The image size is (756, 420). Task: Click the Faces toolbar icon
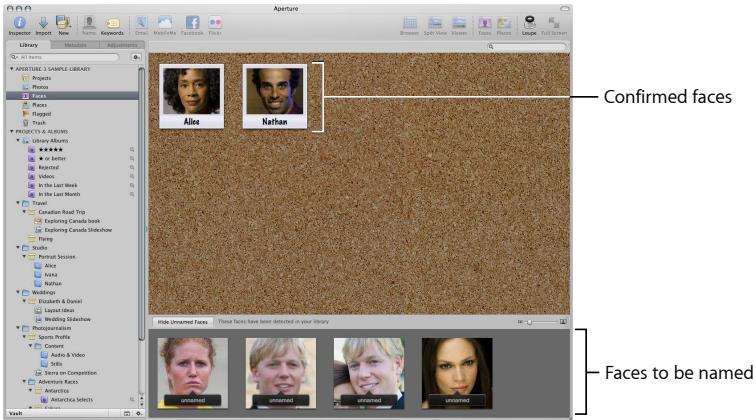(x=485, y=26)
